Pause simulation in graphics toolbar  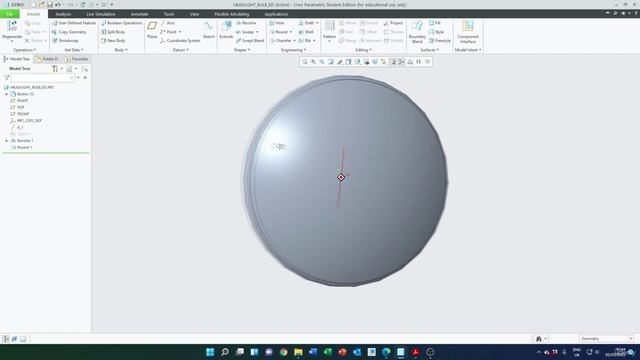click(418, 62)
